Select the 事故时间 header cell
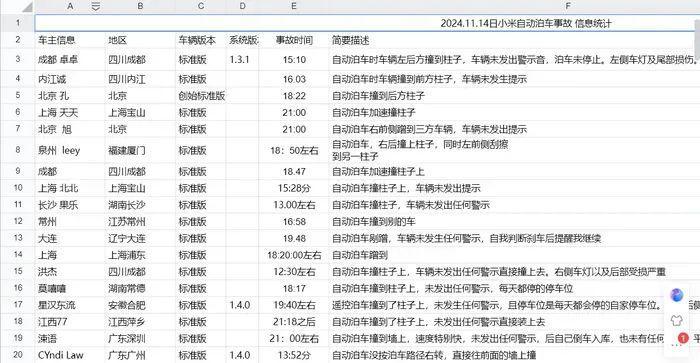The width and height of the screenshot is (700, 363). pos(294,40)
